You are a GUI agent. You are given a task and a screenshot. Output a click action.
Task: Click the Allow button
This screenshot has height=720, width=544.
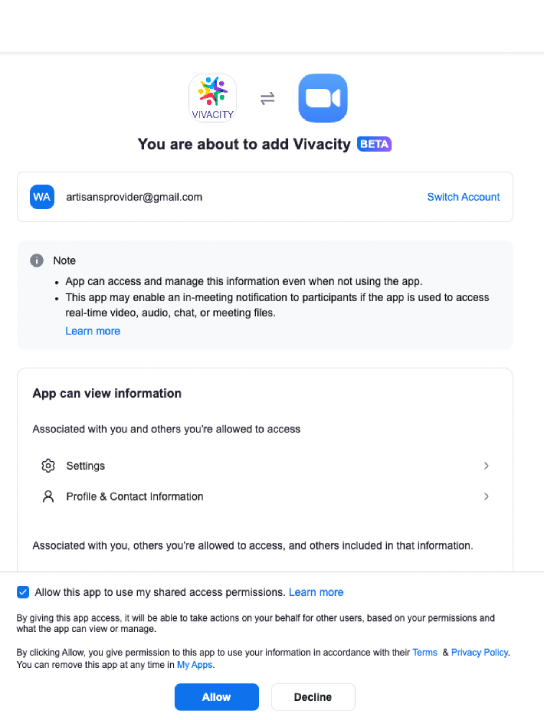point(217,697)
